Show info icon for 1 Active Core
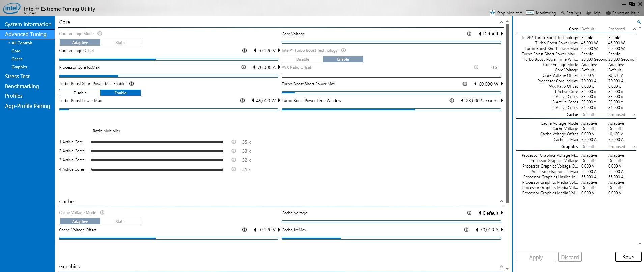The image size is (644, 272). coord(234,142)
